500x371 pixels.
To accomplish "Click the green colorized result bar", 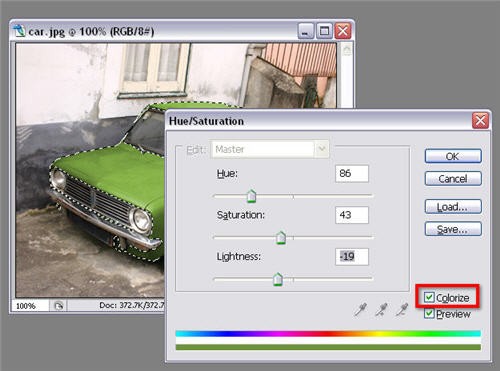I will [x=328, y=347].
